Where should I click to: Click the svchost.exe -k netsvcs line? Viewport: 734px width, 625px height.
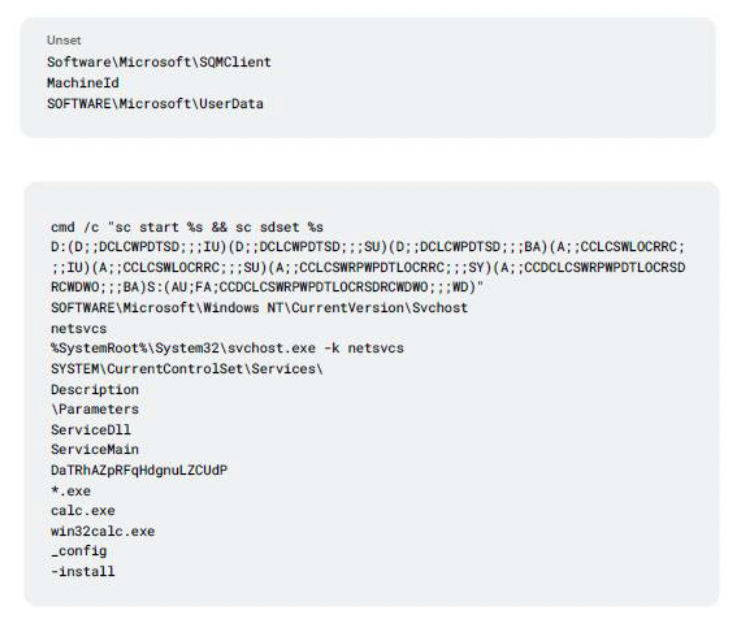(x=228, y=348)
